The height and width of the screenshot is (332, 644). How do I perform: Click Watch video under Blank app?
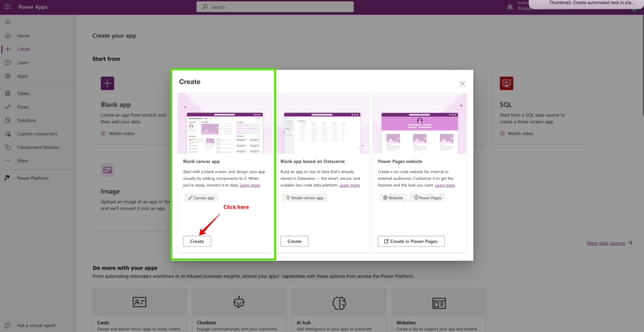coord(118,133)
